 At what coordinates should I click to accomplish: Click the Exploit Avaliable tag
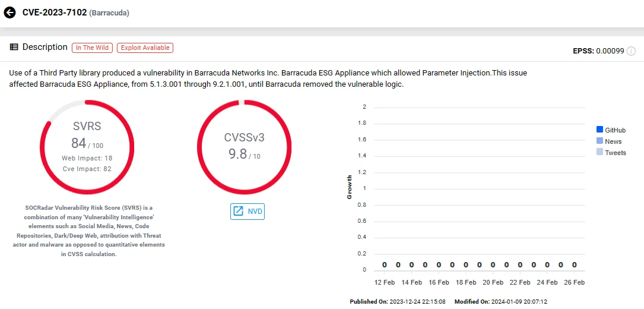145,48
